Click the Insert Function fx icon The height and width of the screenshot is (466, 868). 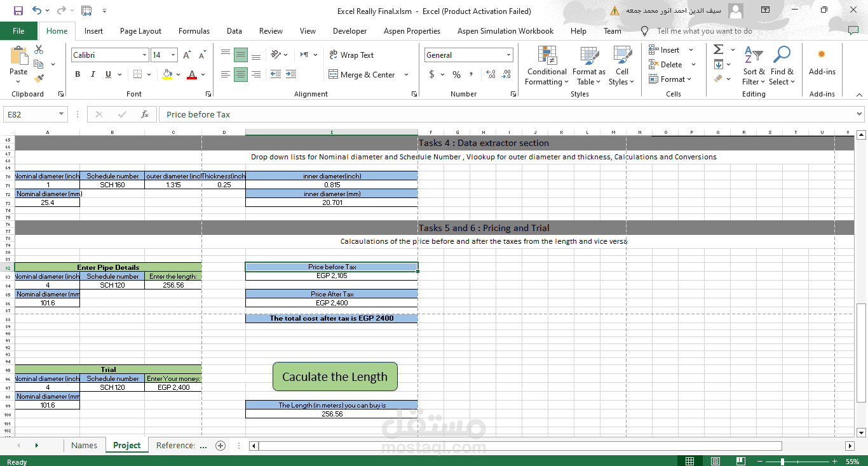point(145,114)
